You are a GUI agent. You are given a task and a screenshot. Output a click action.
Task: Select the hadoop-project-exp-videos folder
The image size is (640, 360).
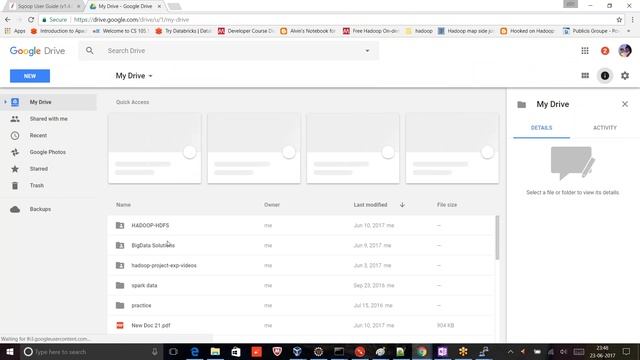click(x=301, y=265)
